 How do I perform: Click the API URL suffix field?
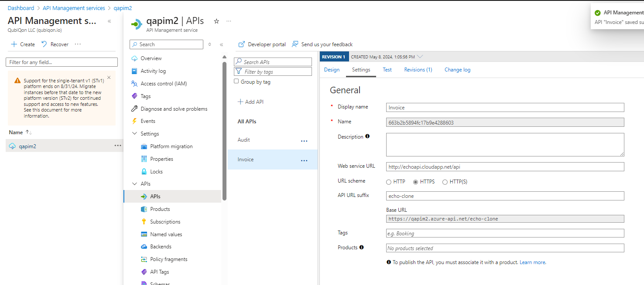pyautogui.click(x=505, y=196)
